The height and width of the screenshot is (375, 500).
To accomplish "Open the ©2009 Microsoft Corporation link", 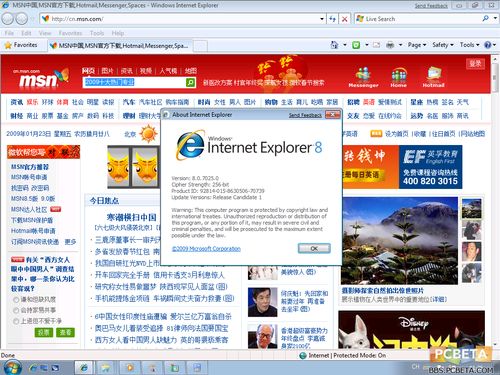I will pos(206,249).
